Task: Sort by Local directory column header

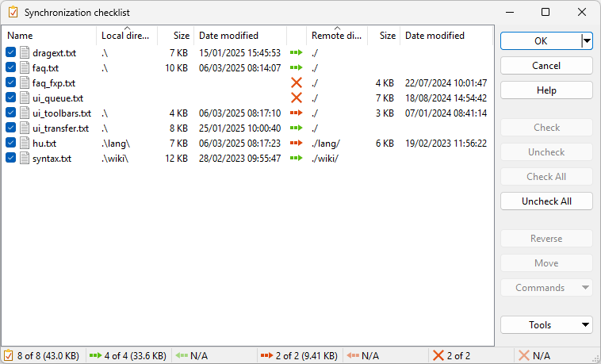Action: [x=127, y=36]
